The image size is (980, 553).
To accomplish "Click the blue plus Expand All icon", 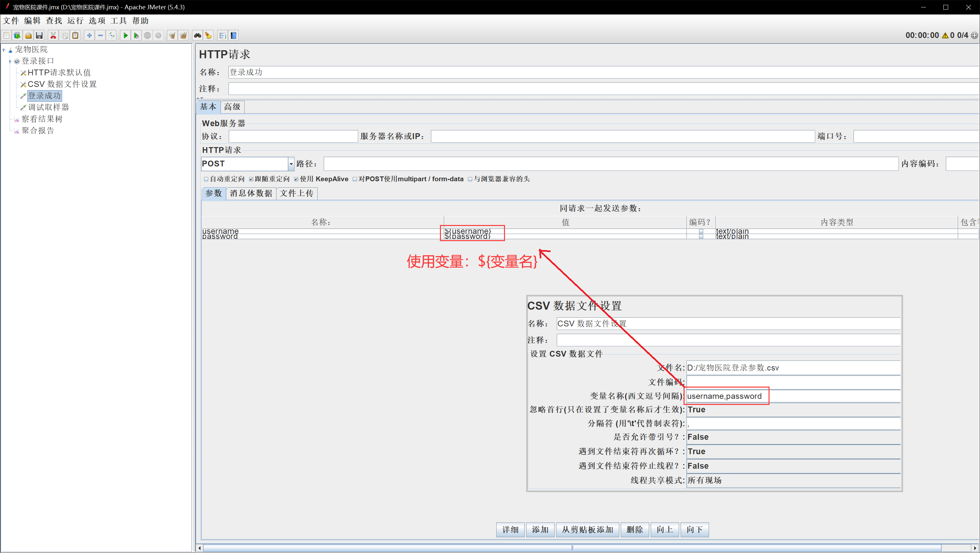I will (x=89, y=36).
